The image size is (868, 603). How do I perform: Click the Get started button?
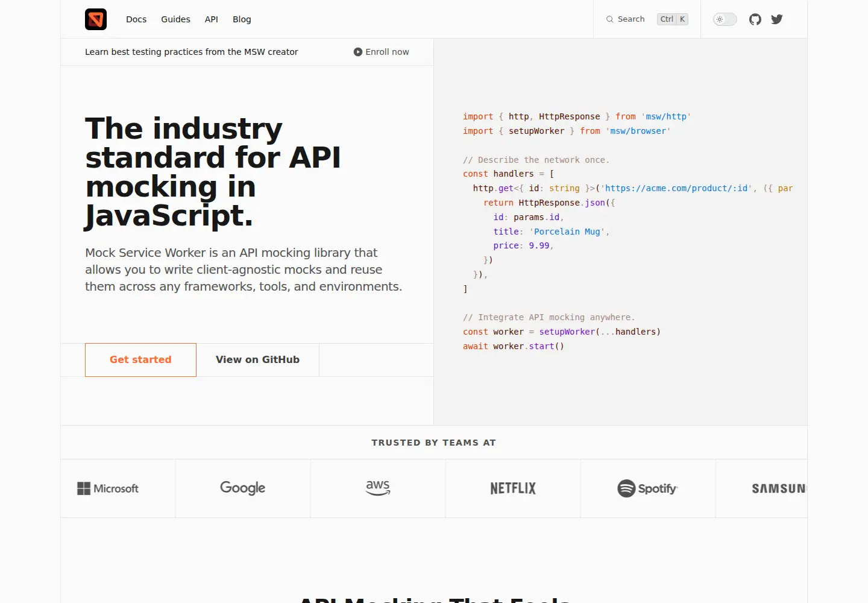(140, 360)
